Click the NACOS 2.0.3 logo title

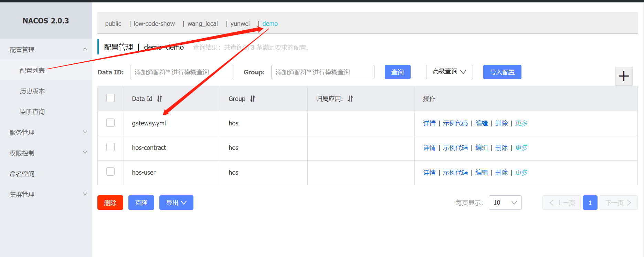pyautogui.click(x=46, y=21)
